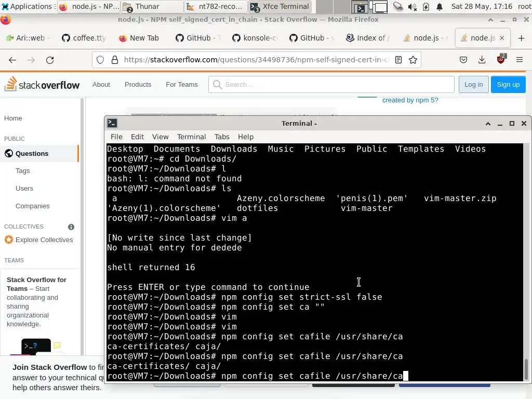
Task: Click the uBlock extension icon
Action: coord(501,59)
